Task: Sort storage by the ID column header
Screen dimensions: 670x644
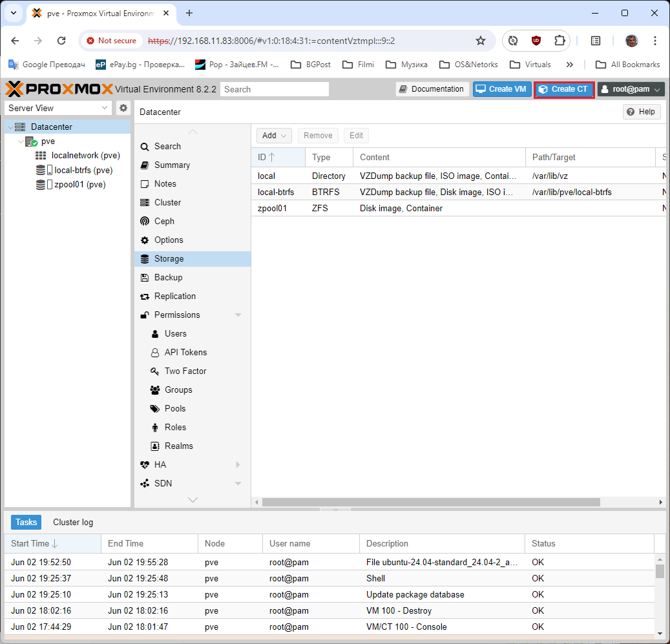Action: tap(278, 158)
